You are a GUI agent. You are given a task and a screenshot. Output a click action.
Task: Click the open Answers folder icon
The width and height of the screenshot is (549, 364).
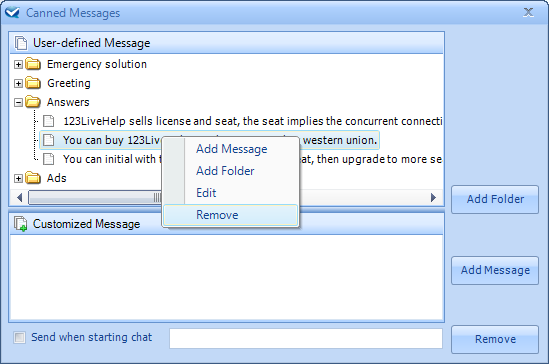[x=33, y=102]
